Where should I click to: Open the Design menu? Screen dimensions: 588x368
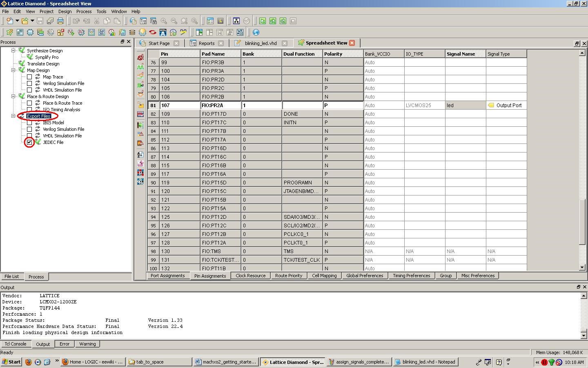(x=65, y=11)
